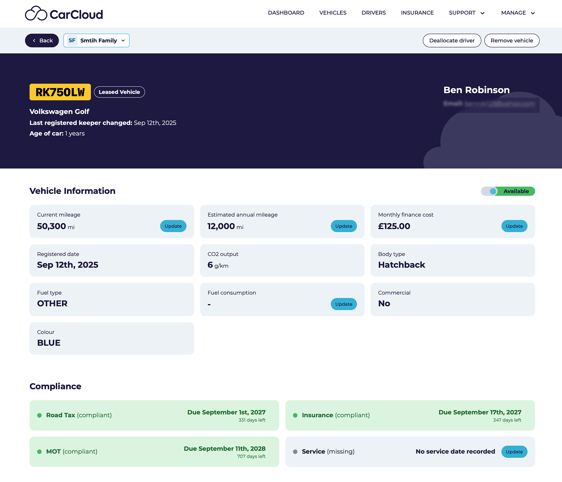Screen dimensions: 562x482
Task: Click the CarCloud logo icon
Action: (x=36, y=14)
